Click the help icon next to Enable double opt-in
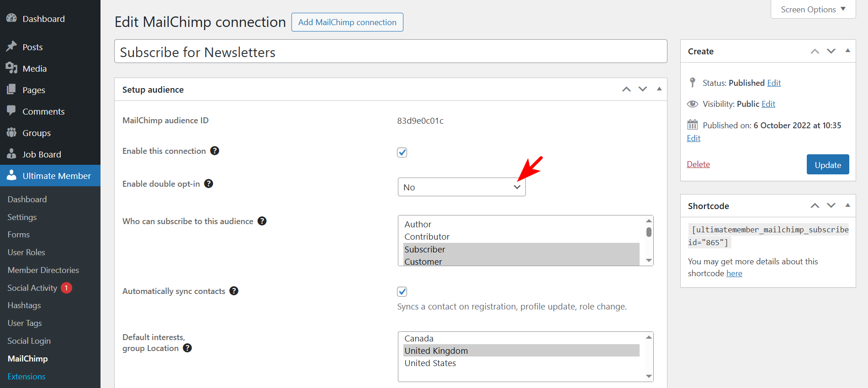The height and width of the screenshot is (388, 868). (x=209, y=184)
